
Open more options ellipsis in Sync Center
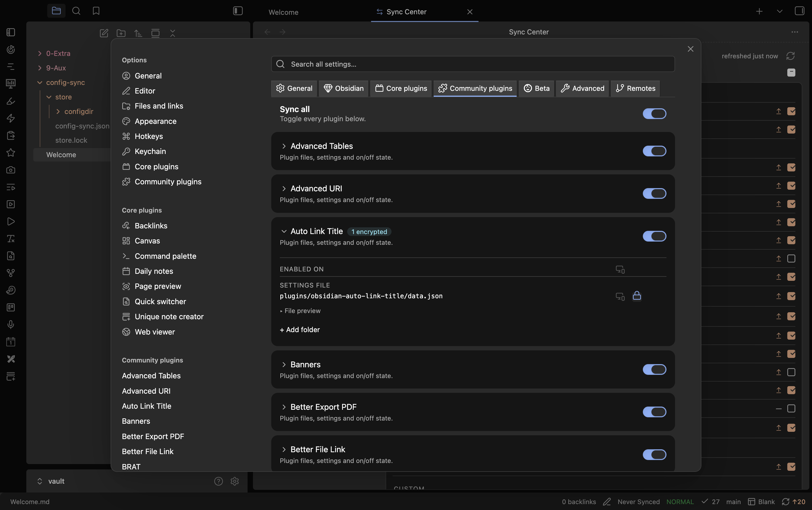point(795,32)
